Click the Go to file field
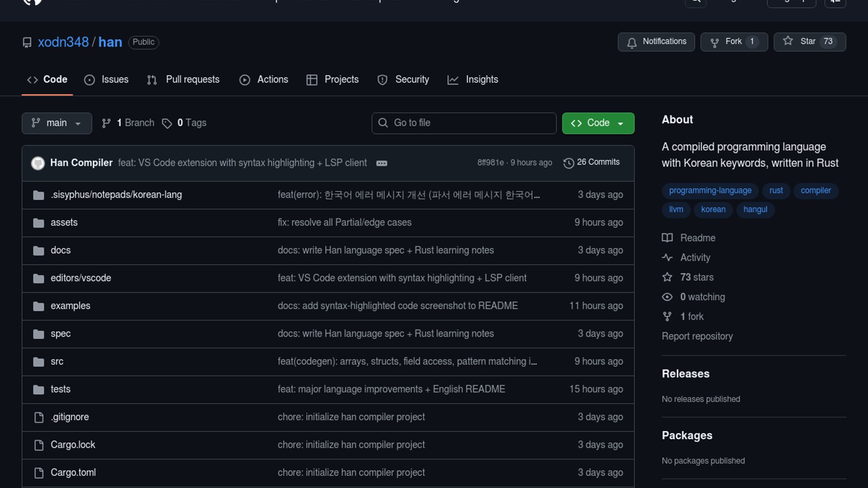The width and height of the screenshot is (868, 488). pyautogui.click(x=464, y=123)
